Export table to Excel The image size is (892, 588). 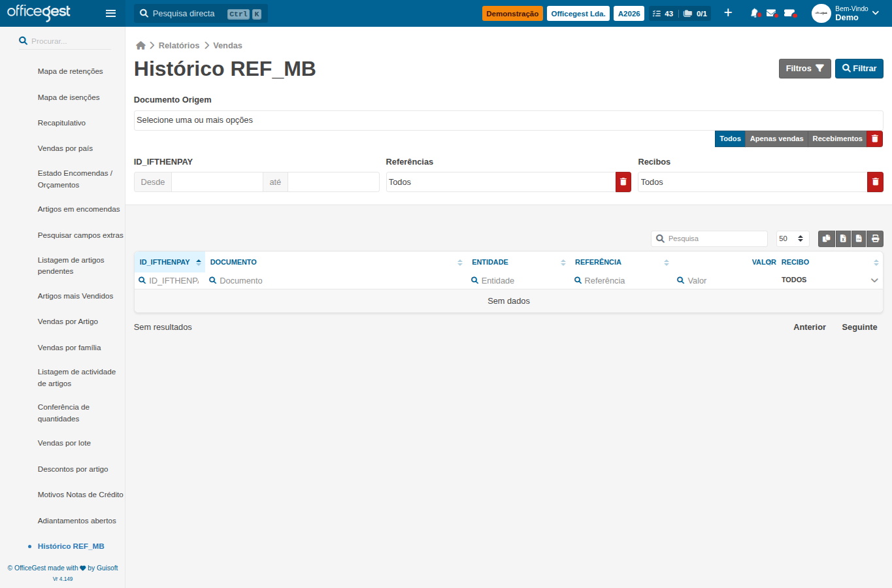(843, 238)
